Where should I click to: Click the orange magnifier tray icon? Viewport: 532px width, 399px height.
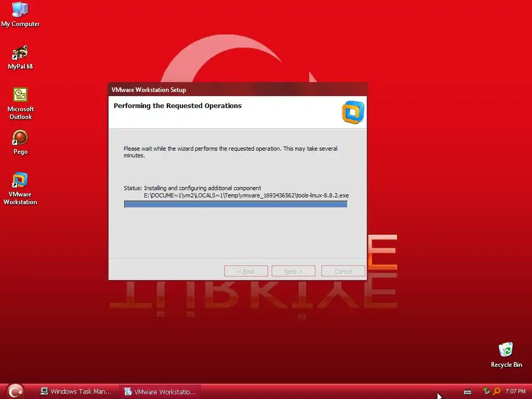point(497,391)
